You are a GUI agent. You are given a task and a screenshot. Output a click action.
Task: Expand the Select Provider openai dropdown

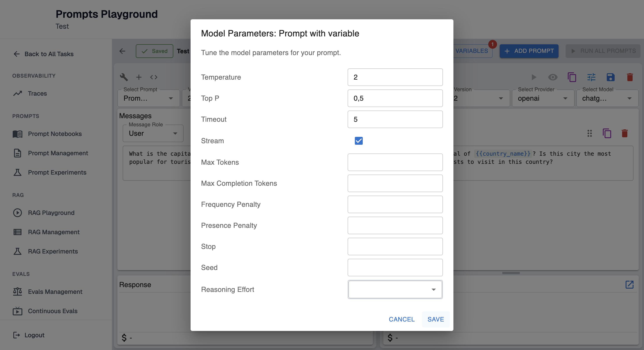click(x=543, y=98)
